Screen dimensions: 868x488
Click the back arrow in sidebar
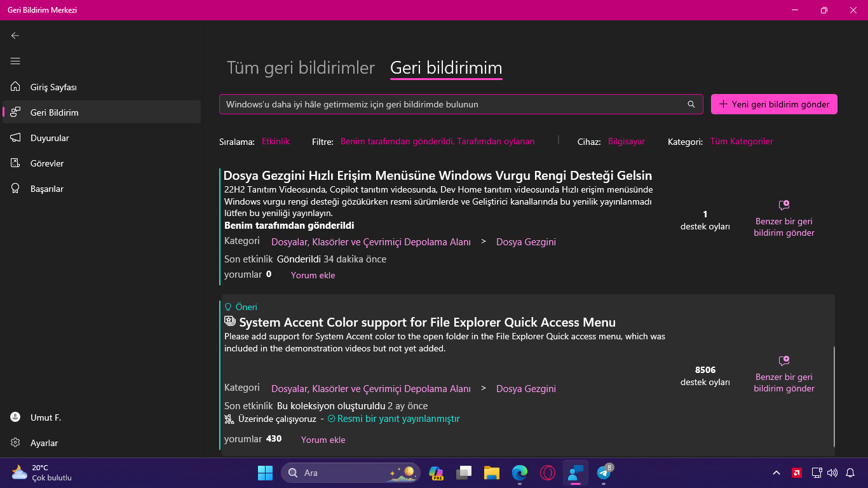pyautogui.click(x=15, y=36)
